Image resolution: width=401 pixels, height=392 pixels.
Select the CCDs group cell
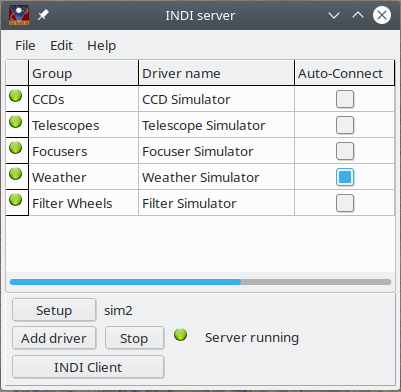(83, 99)
